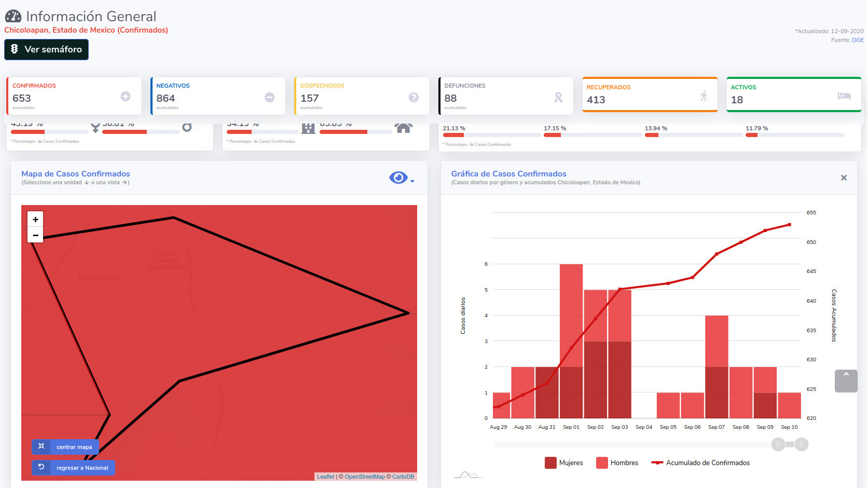Click the 17.15 % percentage value
The image size is (868, 488).
tap(555, 128)
